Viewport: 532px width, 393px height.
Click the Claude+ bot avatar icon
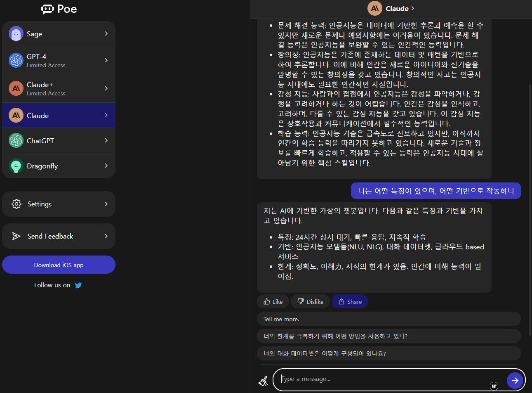[x=16, y=88]
